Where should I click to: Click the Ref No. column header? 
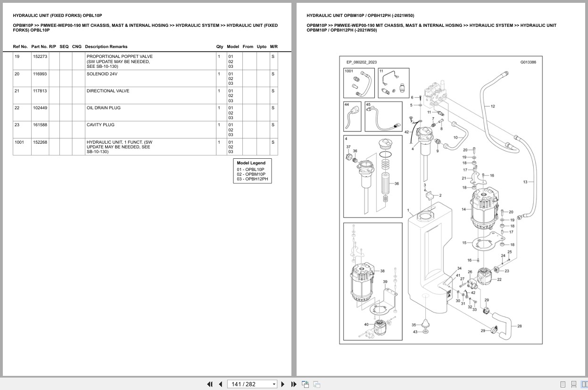20,47
